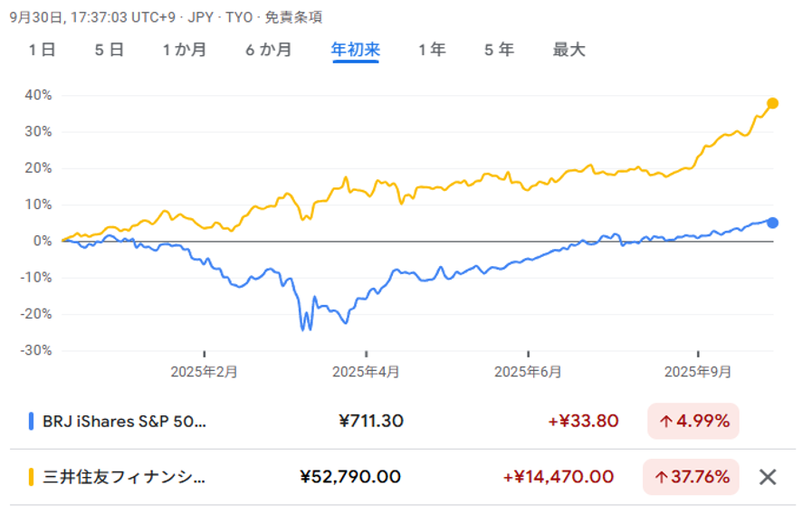Click the 4.99% up-arrow change badge

693,421
